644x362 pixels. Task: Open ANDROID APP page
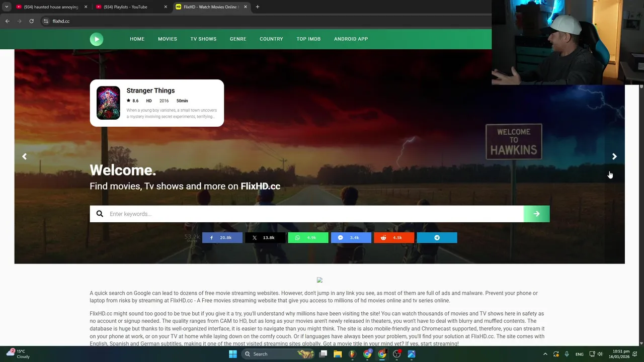(351, 39)
